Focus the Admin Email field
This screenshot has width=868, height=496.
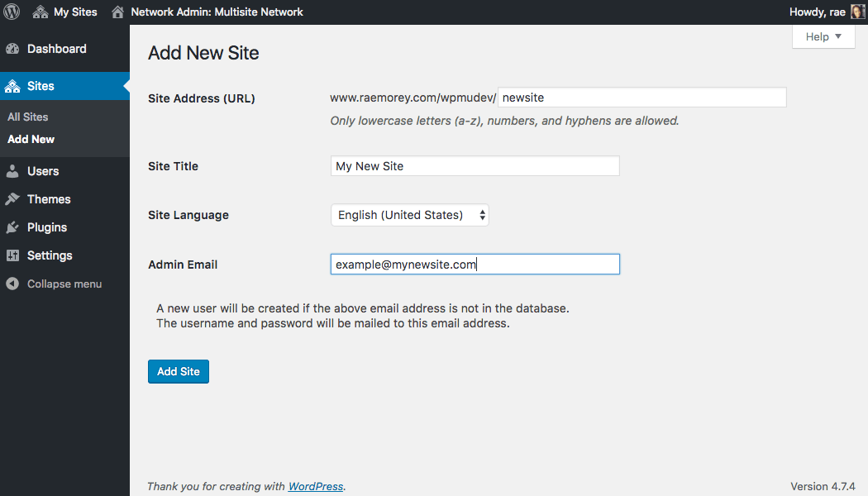pyautogui.click(x=475, y=264)
